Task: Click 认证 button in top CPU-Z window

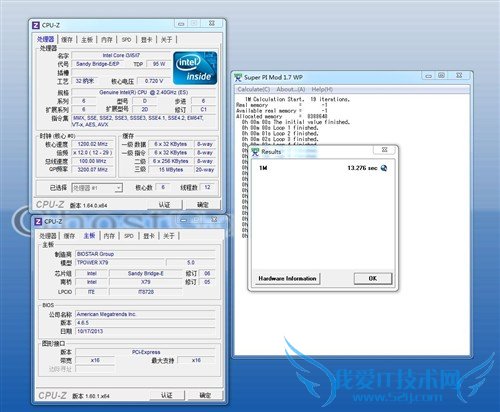Action: tap(165, 205)
